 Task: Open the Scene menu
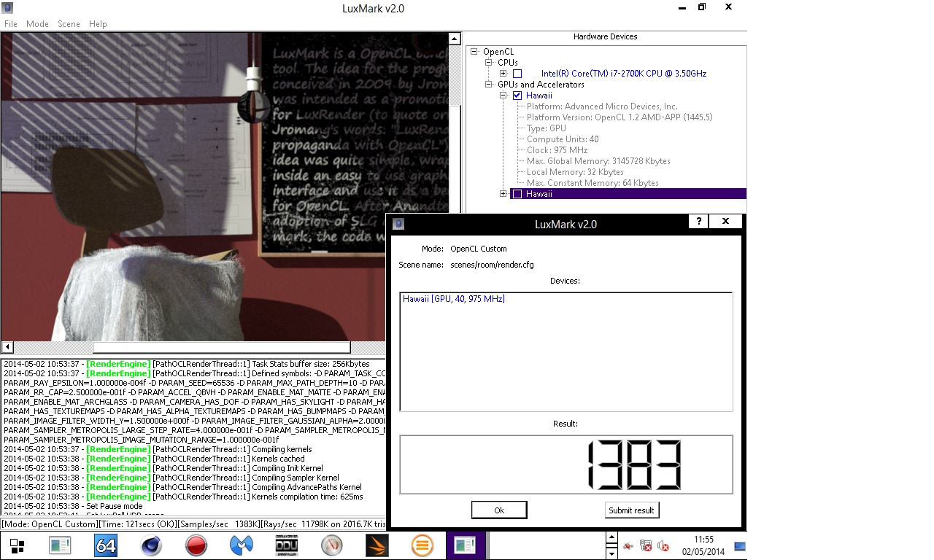[69, 24]
